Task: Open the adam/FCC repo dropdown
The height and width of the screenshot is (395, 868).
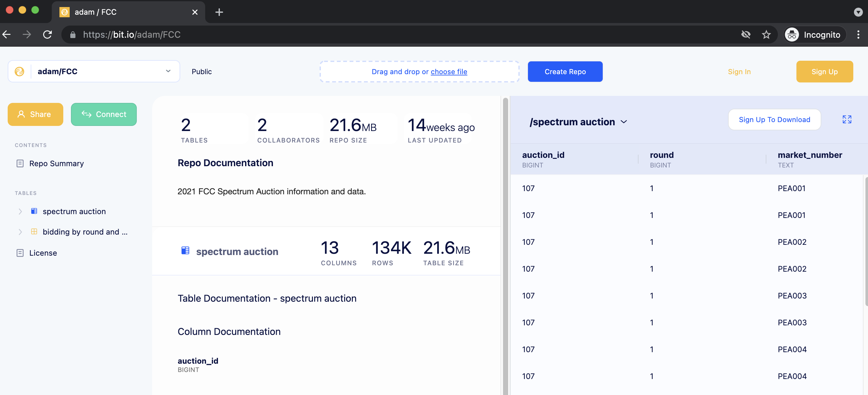Action: (168, 71)
